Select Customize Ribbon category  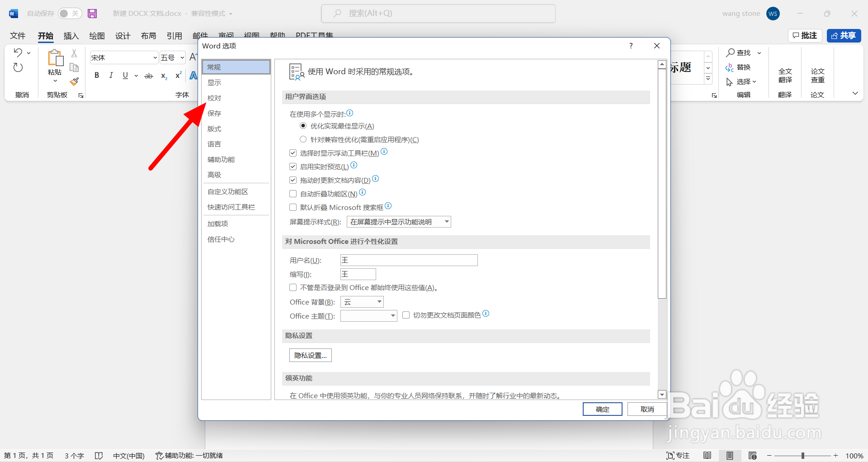(x=236, y=191)
